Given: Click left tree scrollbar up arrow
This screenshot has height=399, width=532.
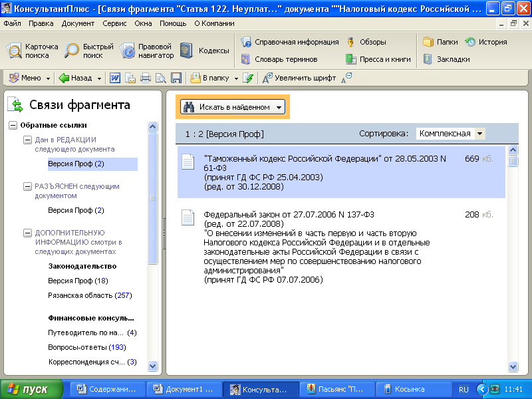Looking at the screenshot, I should tap(153, 126).
